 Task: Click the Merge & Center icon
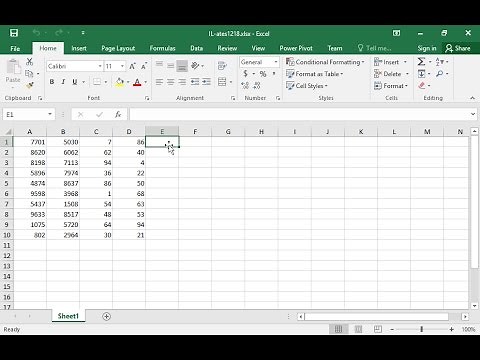(x=222, y=82)
